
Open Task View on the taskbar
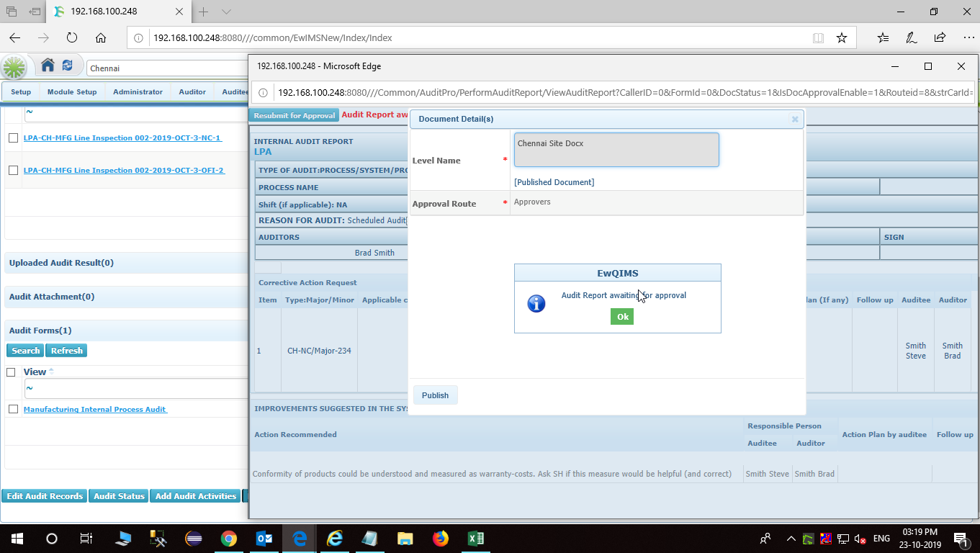86,539
